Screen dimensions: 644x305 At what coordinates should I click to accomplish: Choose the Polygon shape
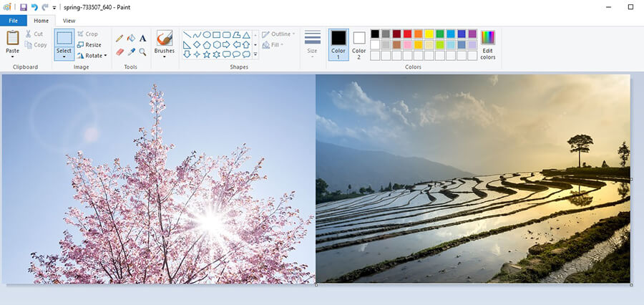(236, 34)
